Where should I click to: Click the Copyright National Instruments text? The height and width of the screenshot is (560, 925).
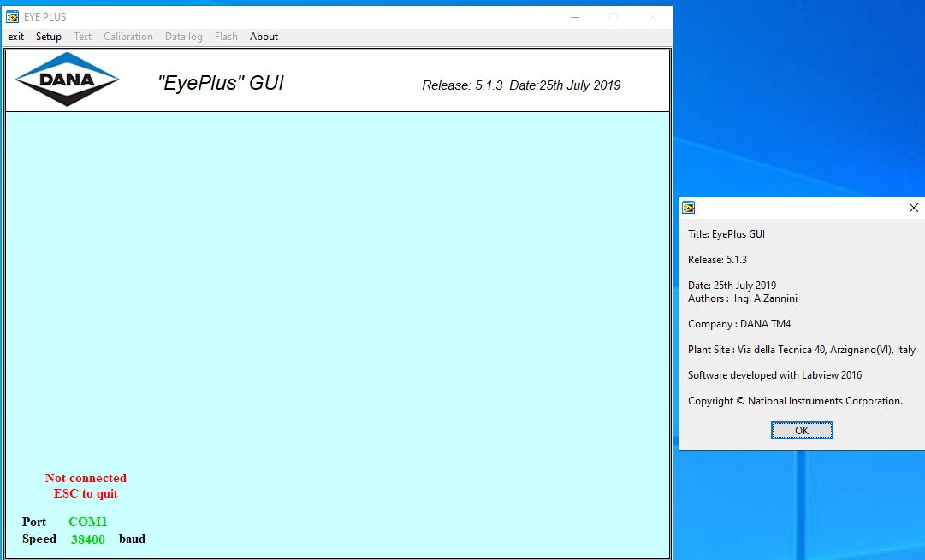pos(794,400)
